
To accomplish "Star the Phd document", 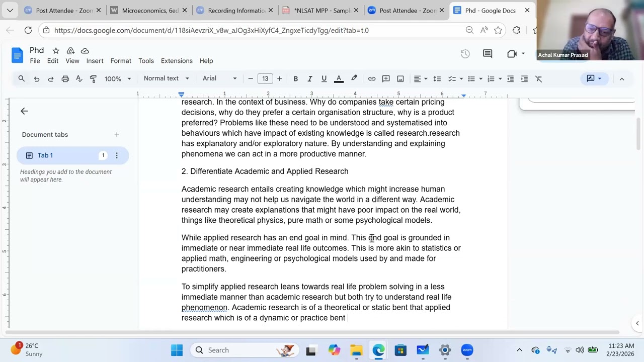I will click(x=56, y=51).
